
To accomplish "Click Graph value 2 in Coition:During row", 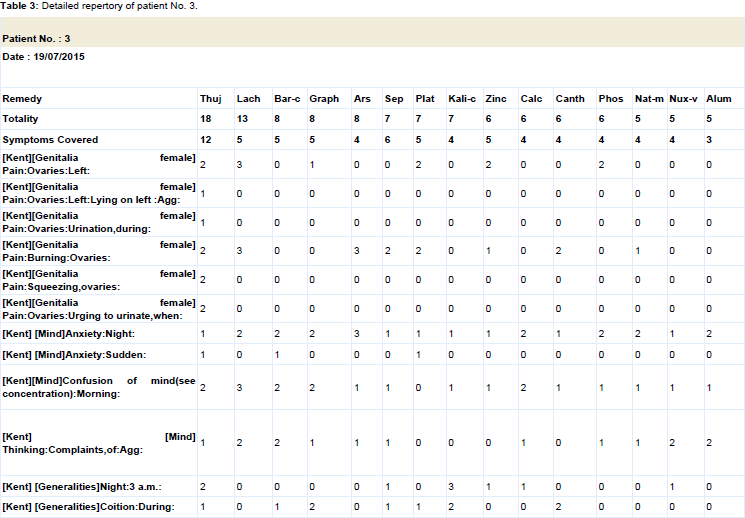I will (312, 507).
